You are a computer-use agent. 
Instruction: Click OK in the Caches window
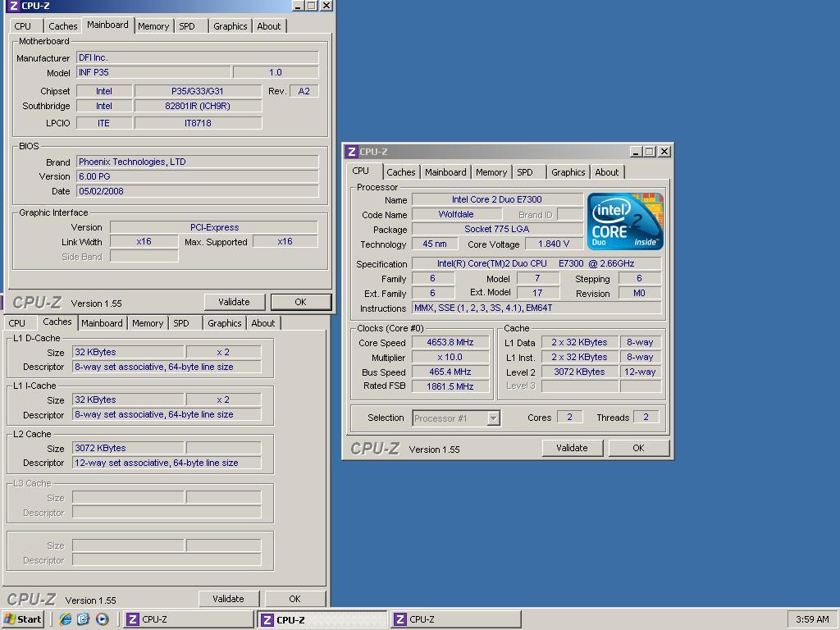294,599
